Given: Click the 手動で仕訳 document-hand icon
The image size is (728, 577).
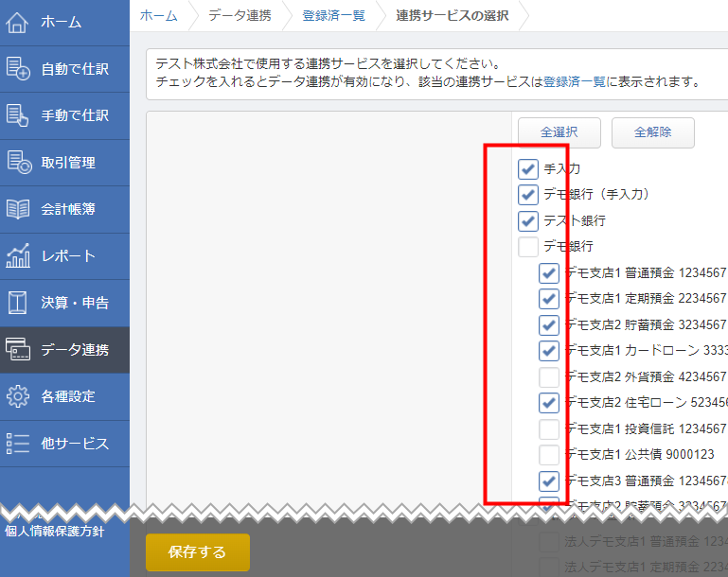Looking at the screenshot, I should tap(18, 115).
